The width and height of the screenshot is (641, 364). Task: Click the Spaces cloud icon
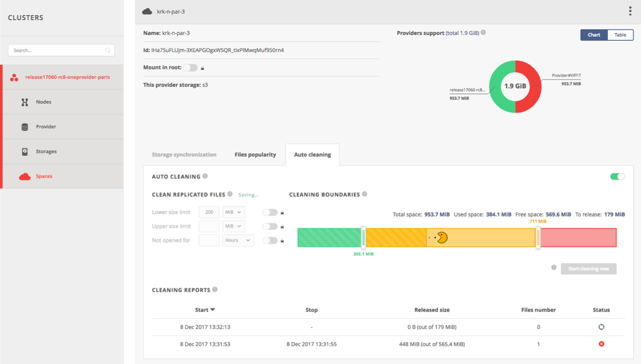(x=25, y=177)
